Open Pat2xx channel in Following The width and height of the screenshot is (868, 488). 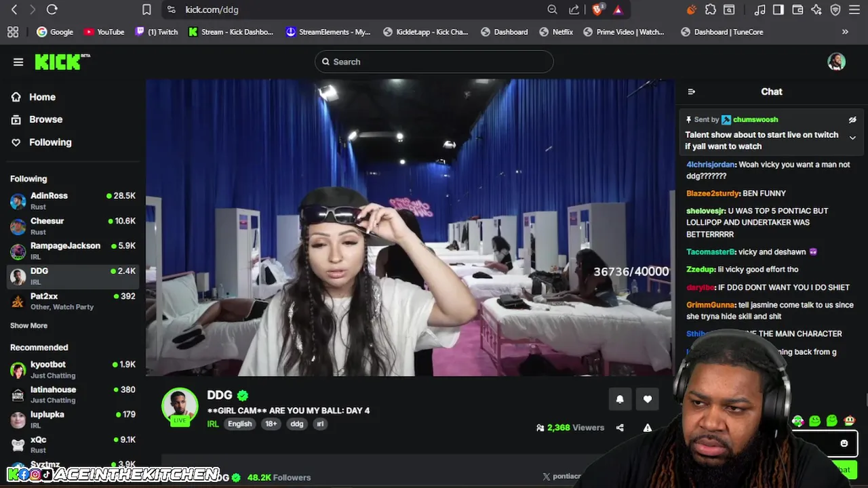coord(73,301)
